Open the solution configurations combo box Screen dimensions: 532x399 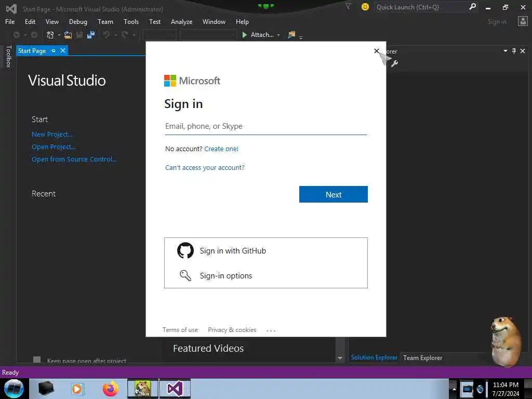(x=159, y=35)
